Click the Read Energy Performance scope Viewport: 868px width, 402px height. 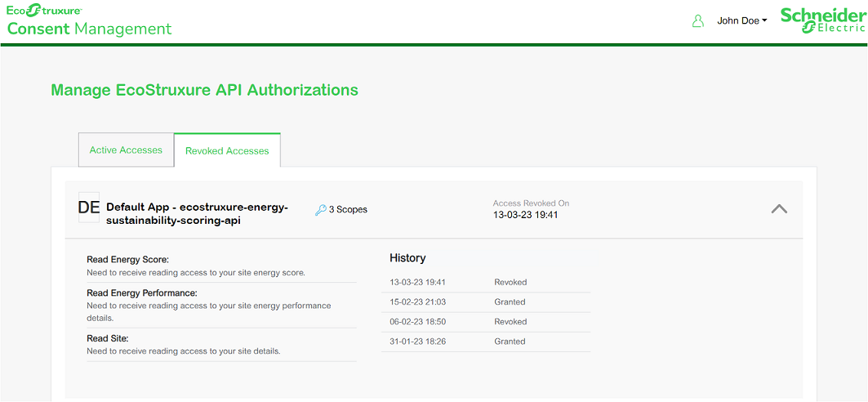point(142,293)
